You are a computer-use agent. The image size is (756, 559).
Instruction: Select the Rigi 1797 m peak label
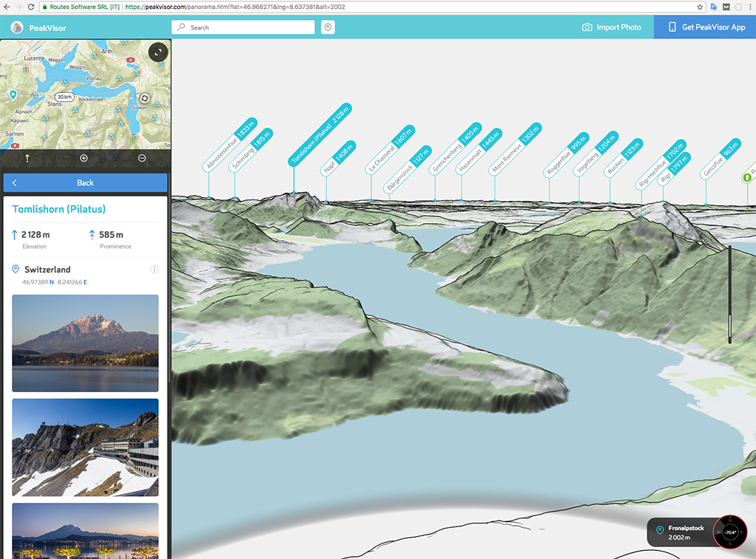(x=675, y=168)
